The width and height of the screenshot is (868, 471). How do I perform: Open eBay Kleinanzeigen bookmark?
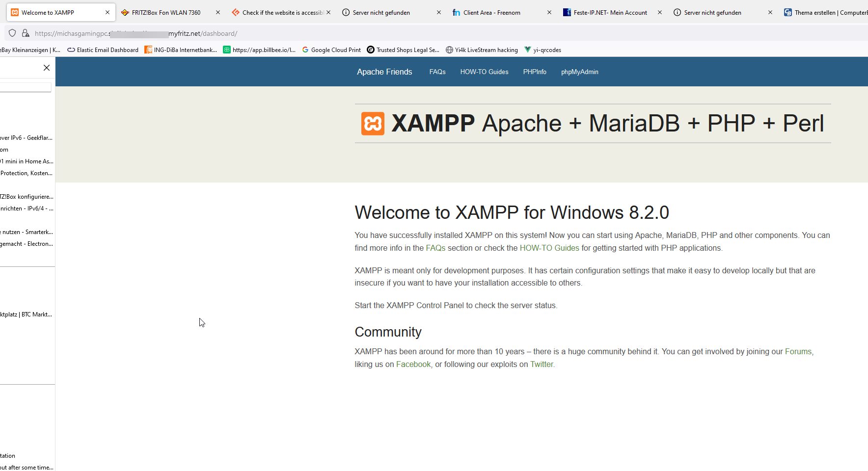click(x=30, y=50)
